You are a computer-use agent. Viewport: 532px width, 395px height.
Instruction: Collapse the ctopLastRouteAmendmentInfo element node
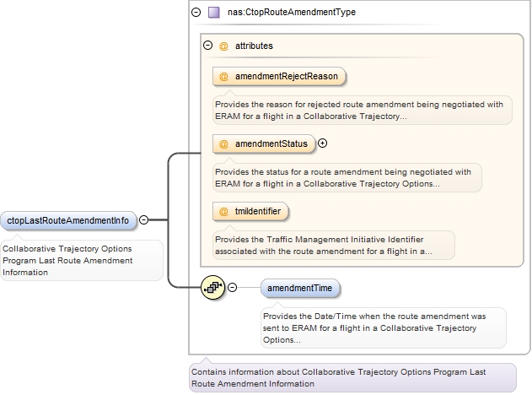click(143, 220)
